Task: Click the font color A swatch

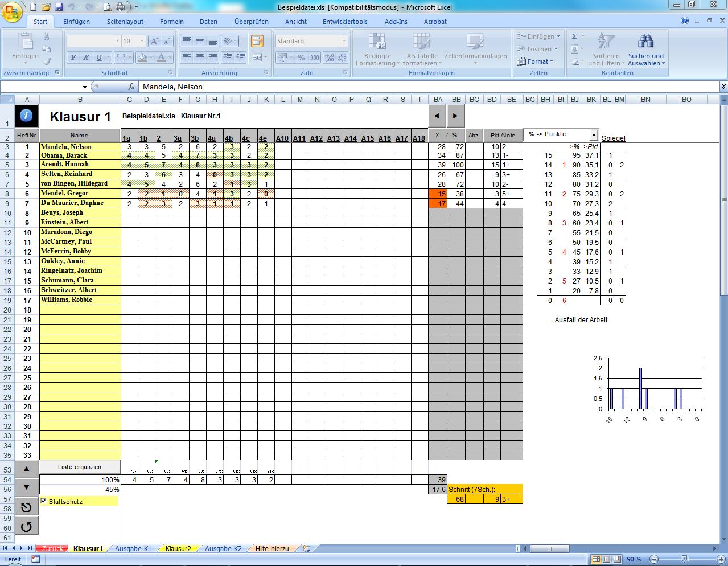Action: 162,58
